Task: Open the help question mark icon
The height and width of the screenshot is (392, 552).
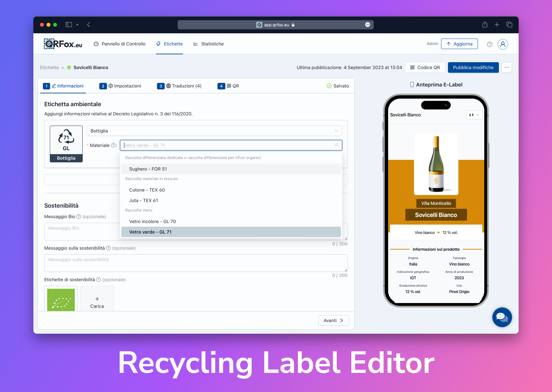Action: tap(489, 44)
